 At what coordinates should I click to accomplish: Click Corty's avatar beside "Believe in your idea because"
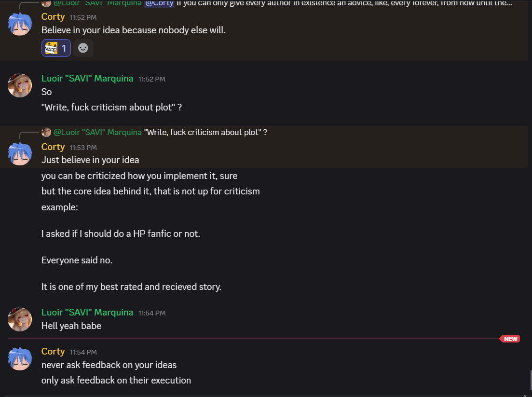[x=20, y=24]
